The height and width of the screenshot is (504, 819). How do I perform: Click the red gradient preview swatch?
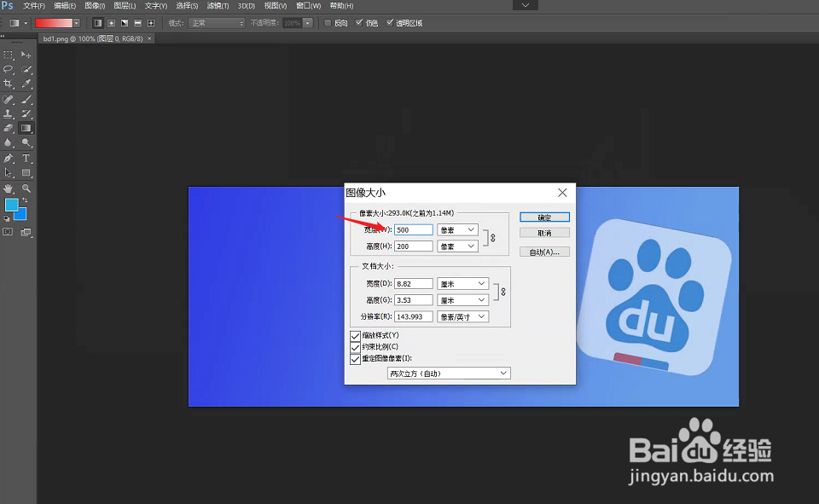(x=54, y=23)
